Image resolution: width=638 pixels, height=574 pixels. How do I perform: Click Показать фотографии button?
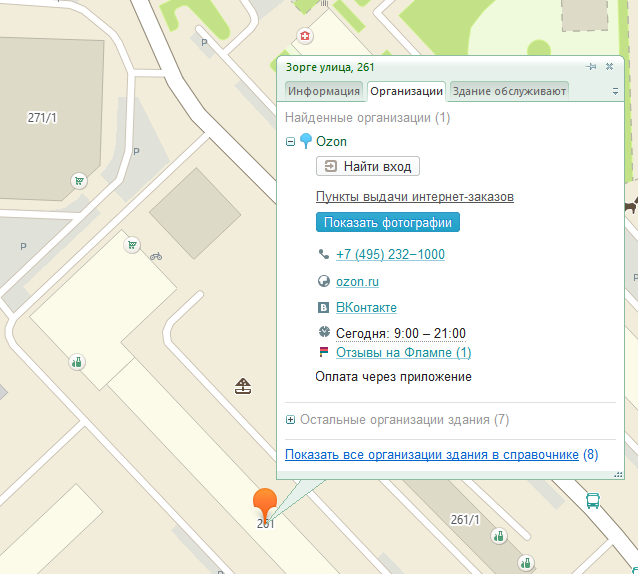[388, 222]
